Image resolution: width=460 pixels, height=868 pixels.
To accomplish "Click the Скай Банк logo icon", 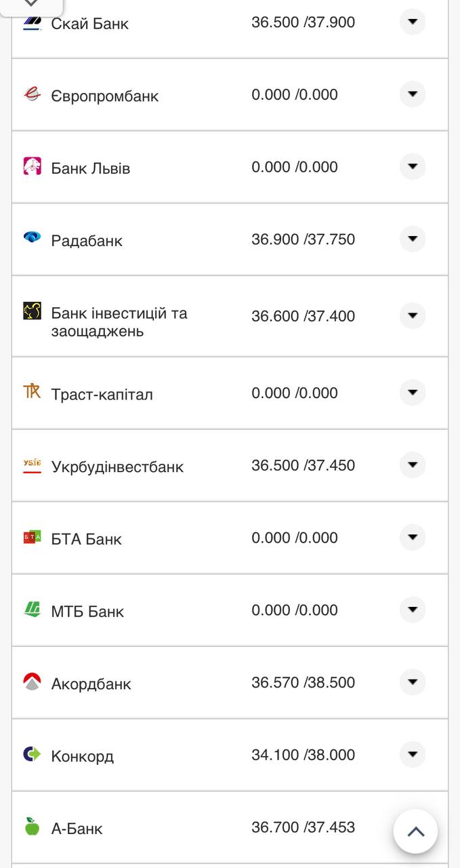I will point(32,24).
